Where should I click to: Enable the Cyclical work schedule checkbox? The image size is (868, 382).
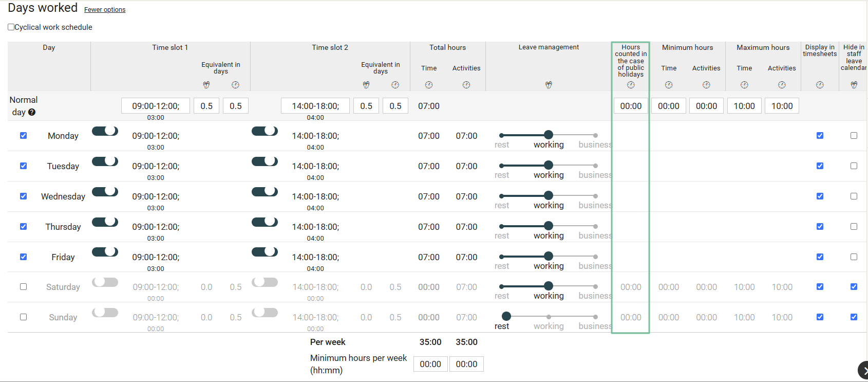11,27
